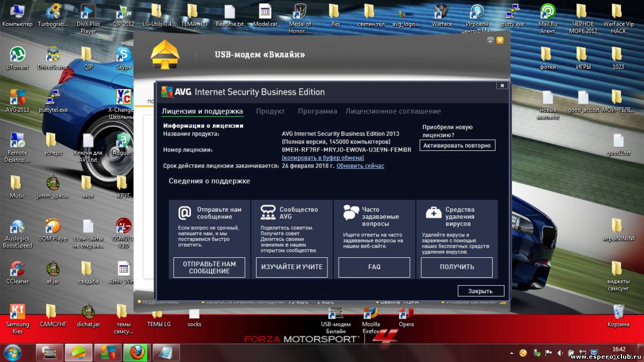Select the Skype desktop icon
Screen dimensions: 644x362
[123, 59]
